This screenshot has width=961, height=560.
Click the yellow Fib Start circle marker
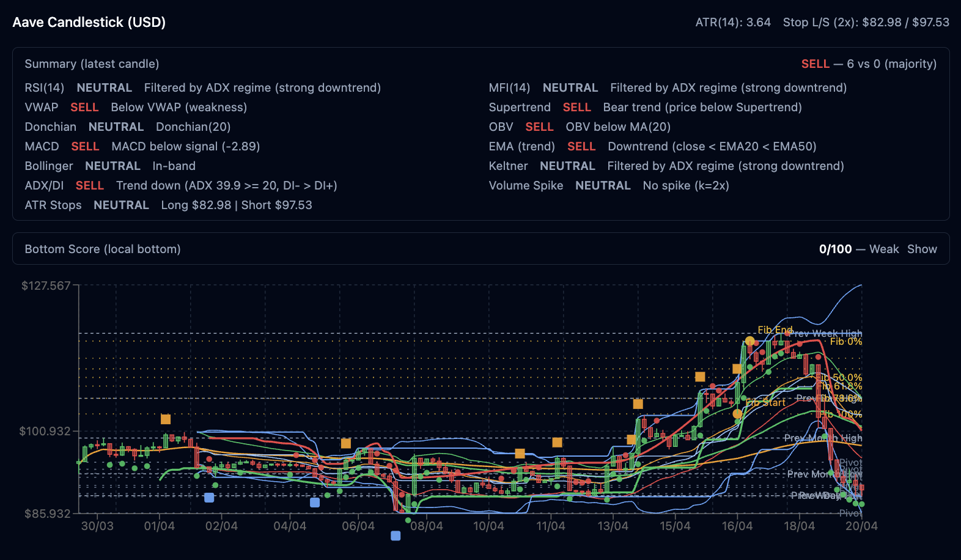[x=737, y=414]
